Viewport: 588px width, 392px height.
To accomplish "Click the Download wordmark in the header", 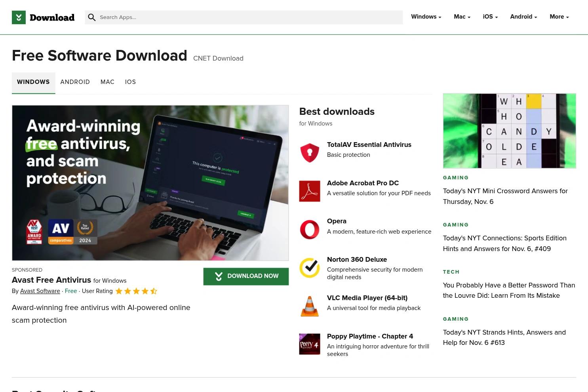I will pyautogui.click(x=52, y=17).
